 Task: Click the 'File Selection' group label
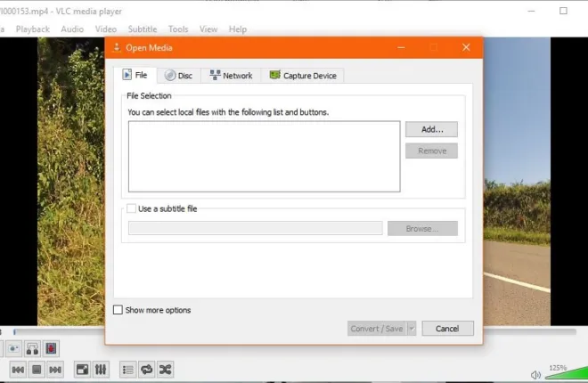(149, 95)
